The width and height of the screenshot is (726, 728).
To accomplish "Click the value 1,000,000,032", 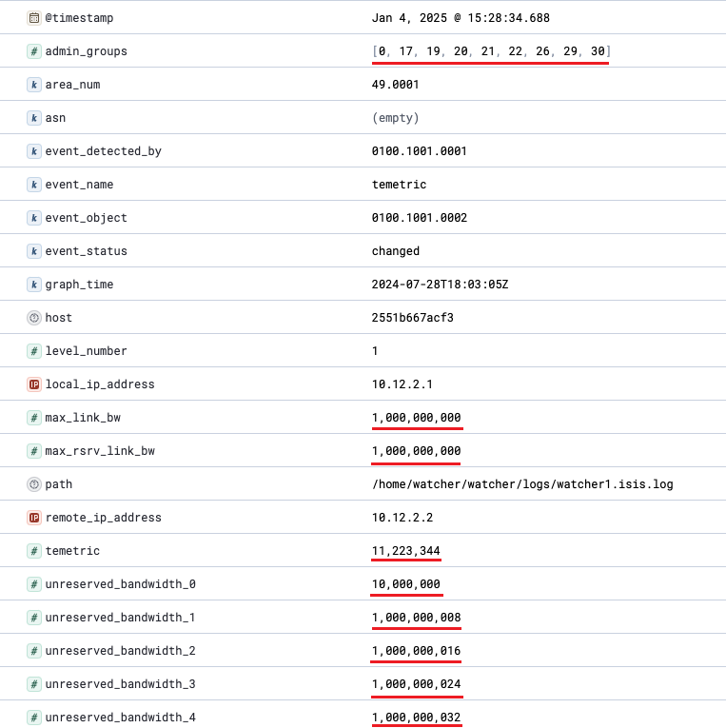I will coord(416,718).
